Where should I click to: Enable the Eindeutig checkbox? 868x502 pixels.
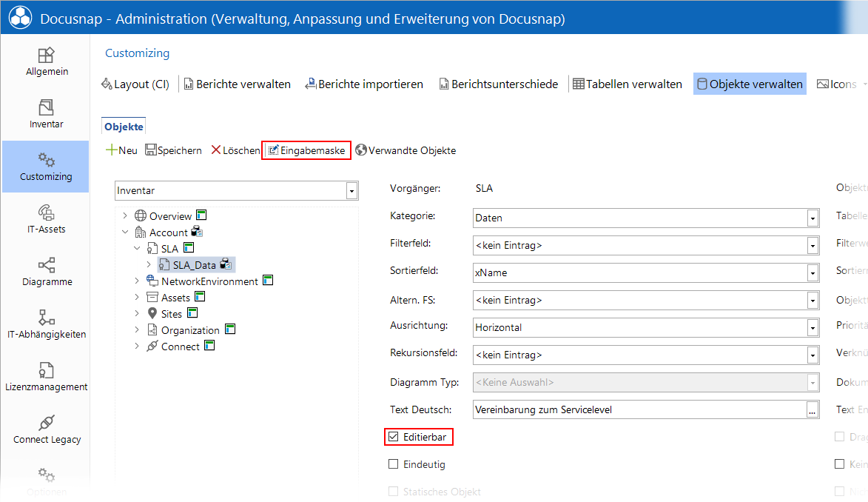point(393,463)
